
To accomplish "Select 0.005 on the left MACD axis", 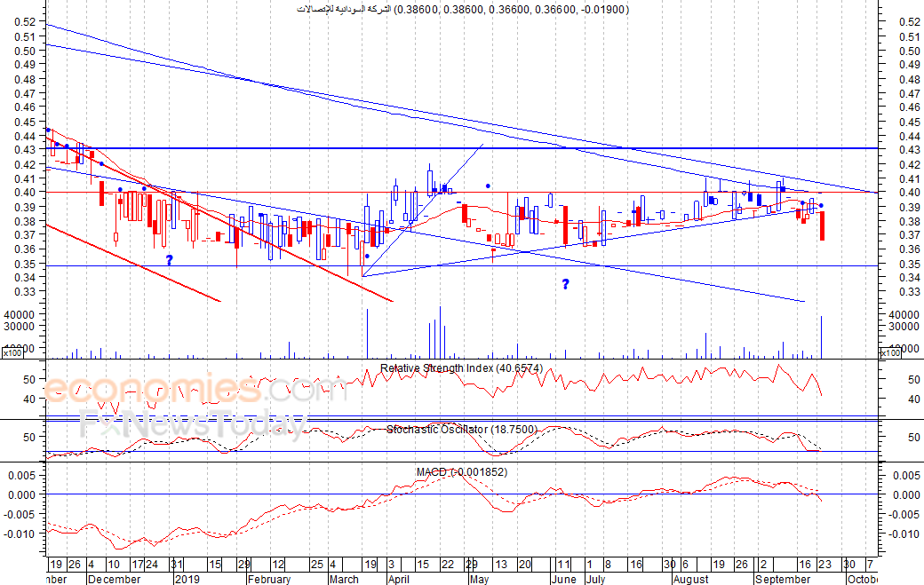I will [x=22, y=475].
